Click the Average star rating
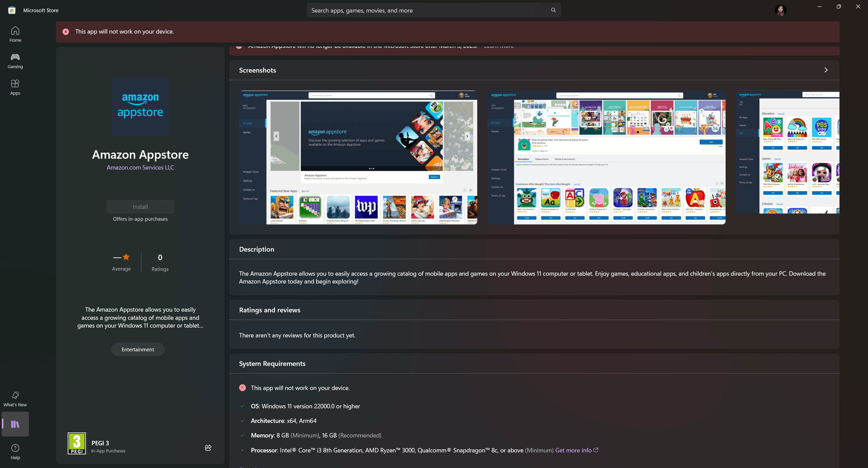Viewport: 868px width, 468px height. pyautogui.click(x=121, y=262)
